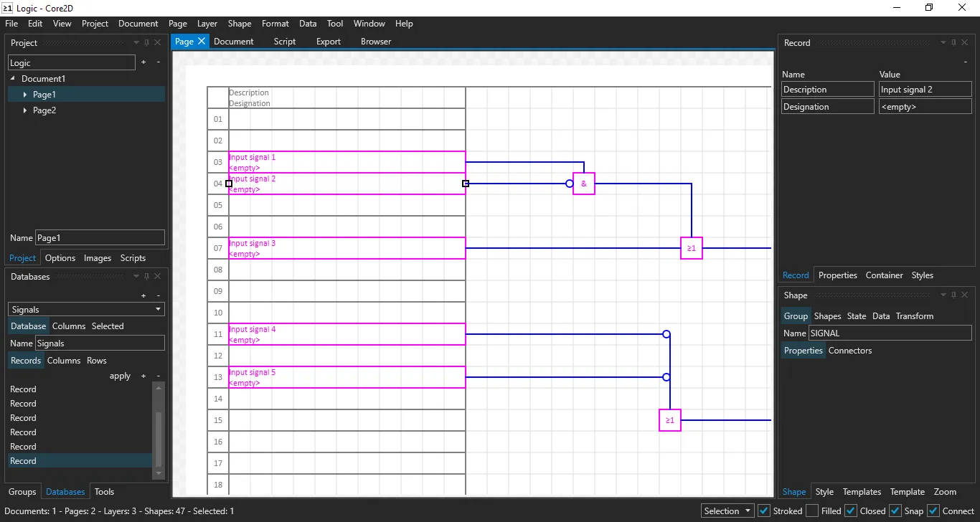
Task: Click the apply link above the record list
Action: pyautogui.click(x=120, y=376)
